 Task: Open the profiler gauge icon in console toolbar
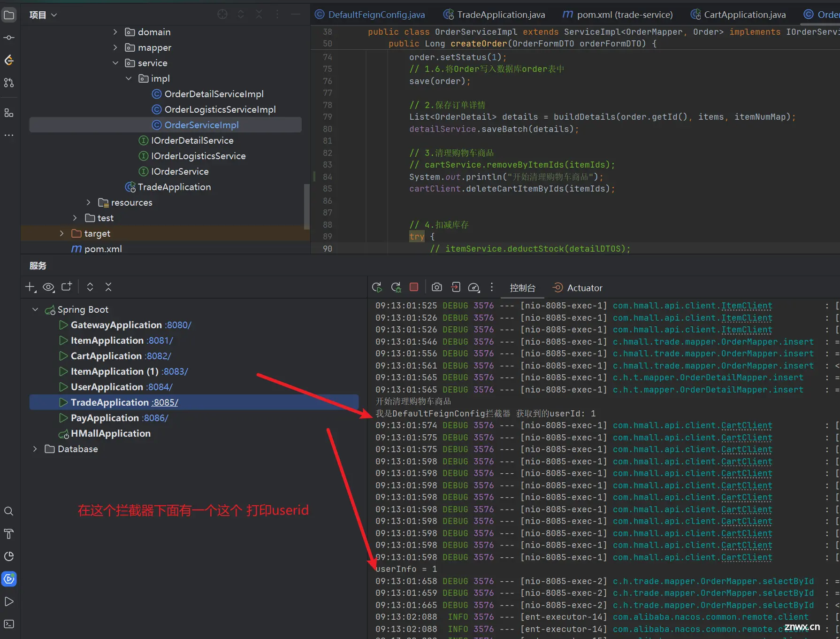click(x=474, y=287)
